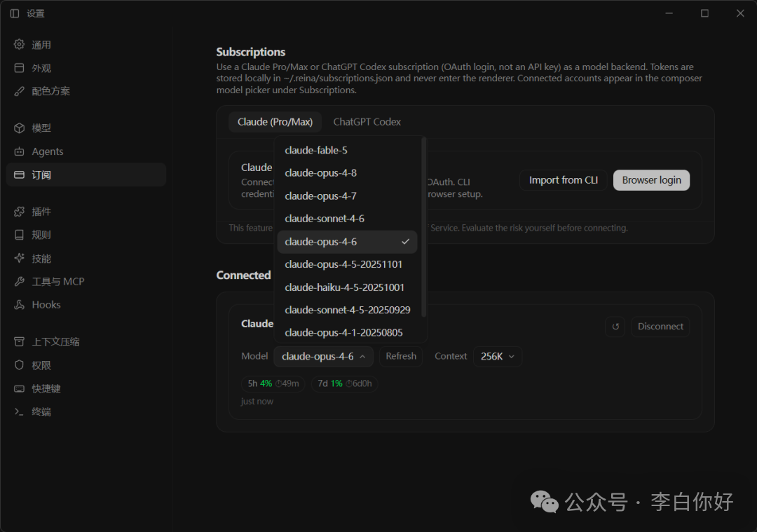757x532 pixels.
Task: Click the checkmark on claude-opus-4-6 row
Action: [406, 241]
